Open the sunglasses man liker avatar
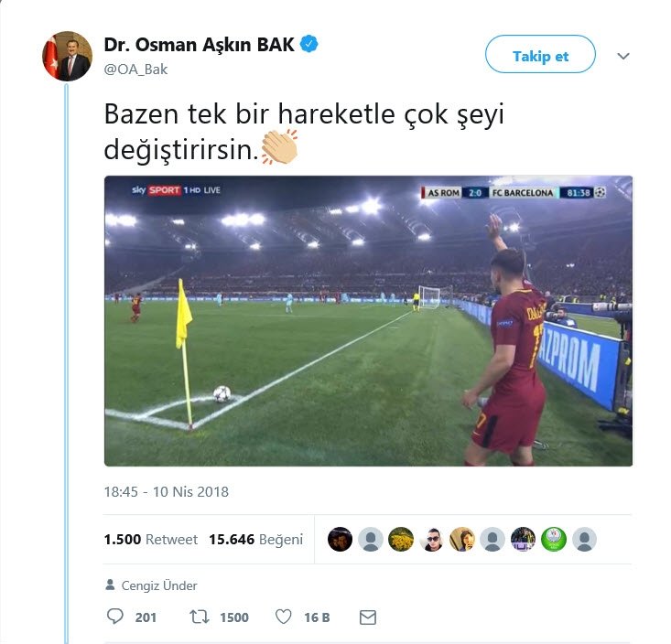This screenshot has height=644, width=671. click(432, 539)
